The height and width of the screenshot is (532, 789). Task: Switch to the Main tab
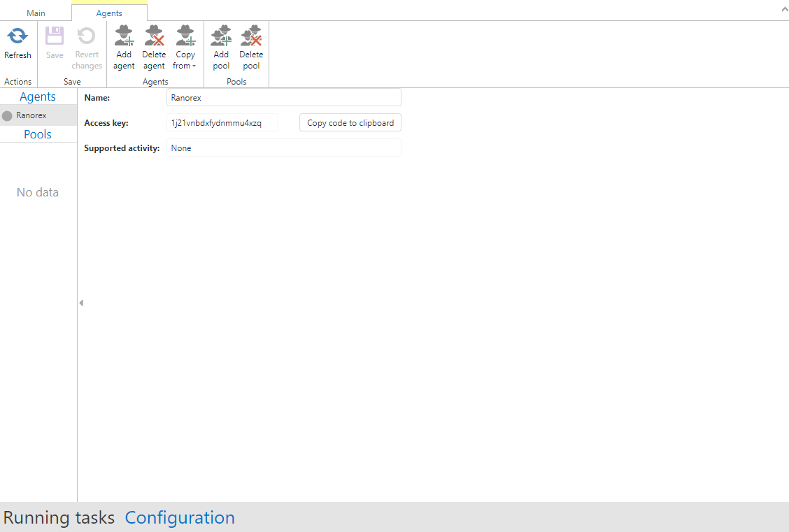(36, 13)
